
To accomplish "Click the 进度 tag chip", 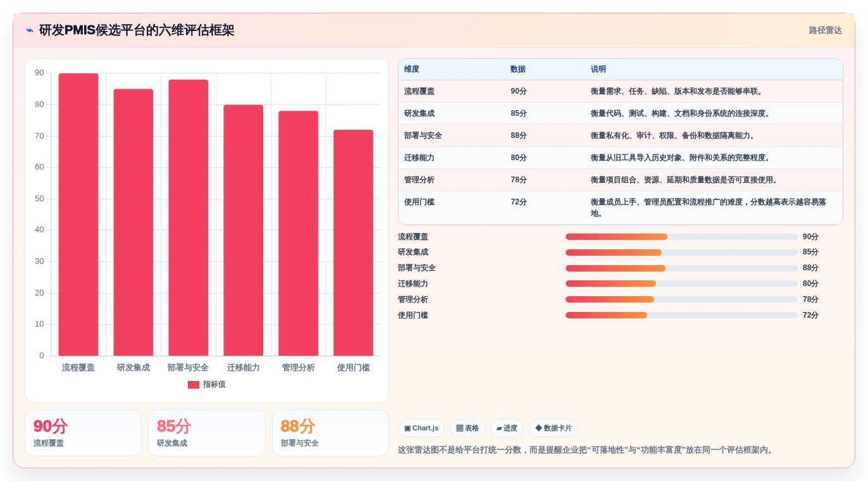I will click(507, 428).
